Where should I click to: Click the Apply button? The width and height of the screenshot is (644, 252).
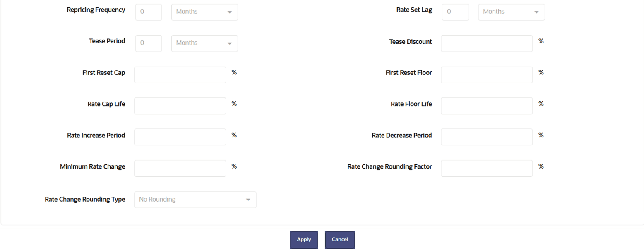[304, 240]
